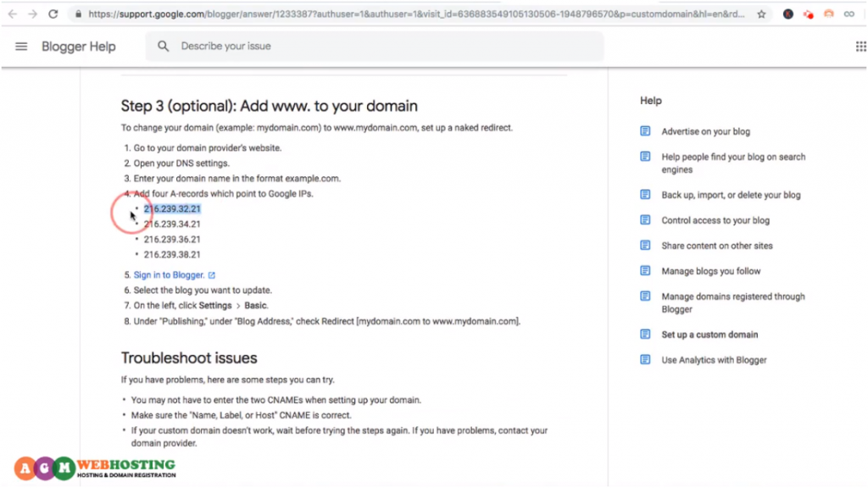
Task: Open the Use Analytics with Blogger article
Action: pyautogui.click(x=714, y=360)
